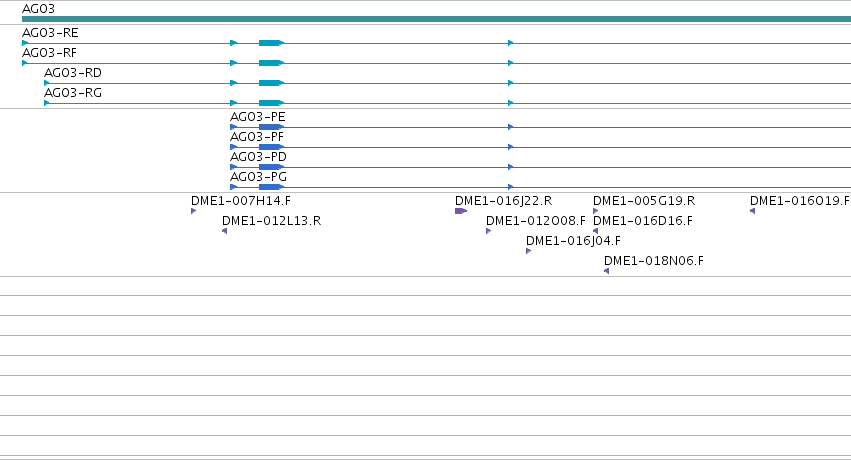
Task: Click the thick exon block on AGO3-RF
Action: tap(270, 63)
